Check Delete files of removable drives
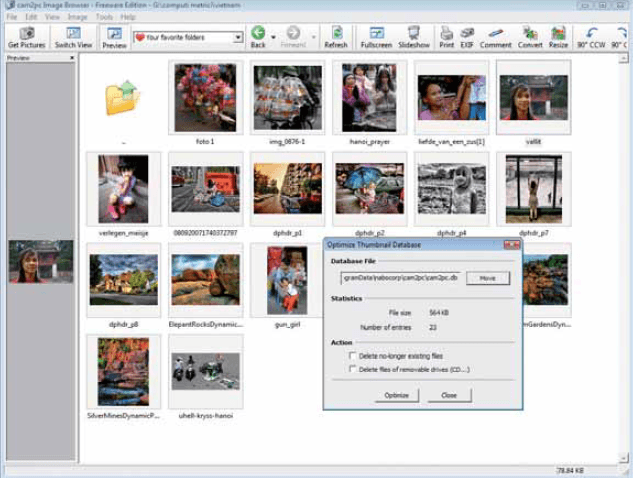This screenshot has height=478, width=633. click(352, 369)
